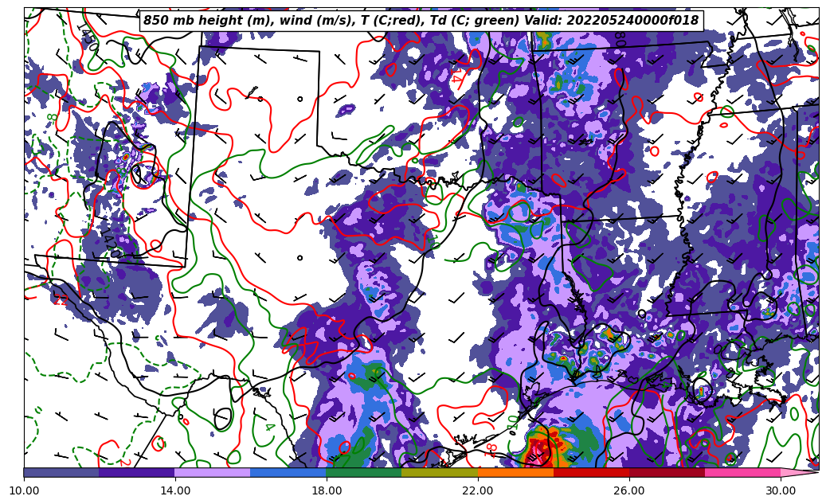Pick the pink 28–30 colorbar segment
This screenshot has height=504, width=826.
click(x=742, y=472)
